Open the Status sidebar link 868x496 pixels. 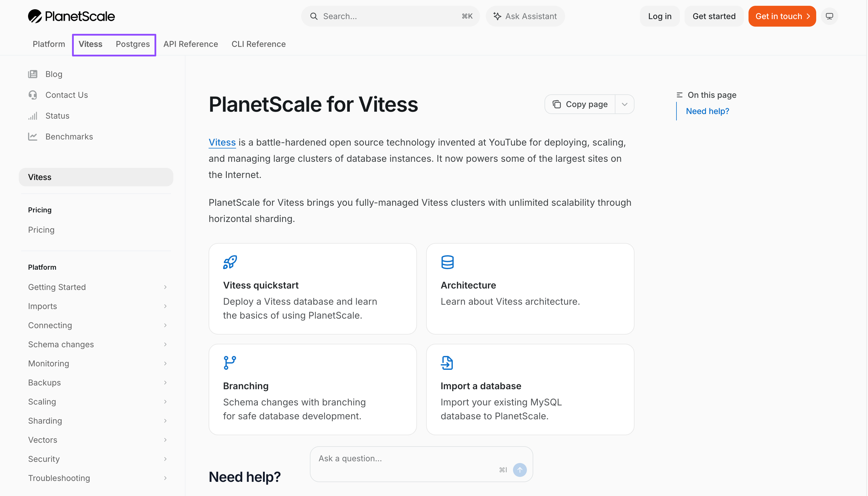[58, 116]
